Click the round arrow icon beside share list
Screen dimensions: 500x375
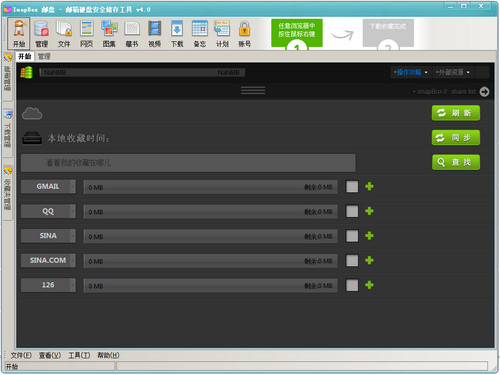click(x=484, y=91)
